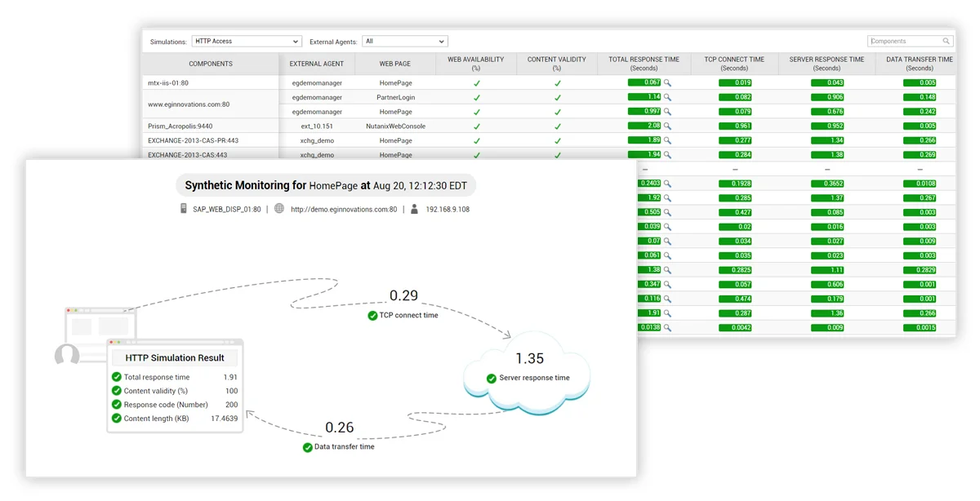Click green check beside Total response time result
980x501 pixels.
pyautogui.click(x=117, y=377)
